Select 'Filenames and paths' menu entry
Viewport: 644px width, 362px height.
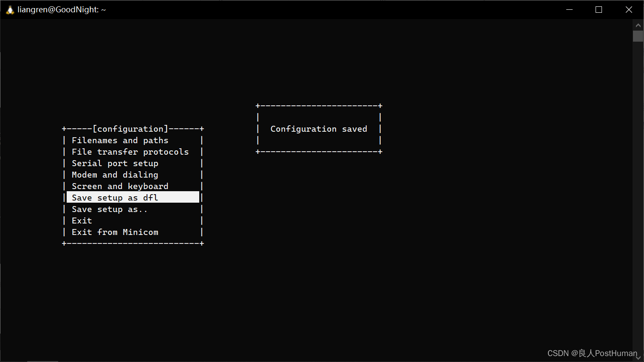(x=120, y=140)
